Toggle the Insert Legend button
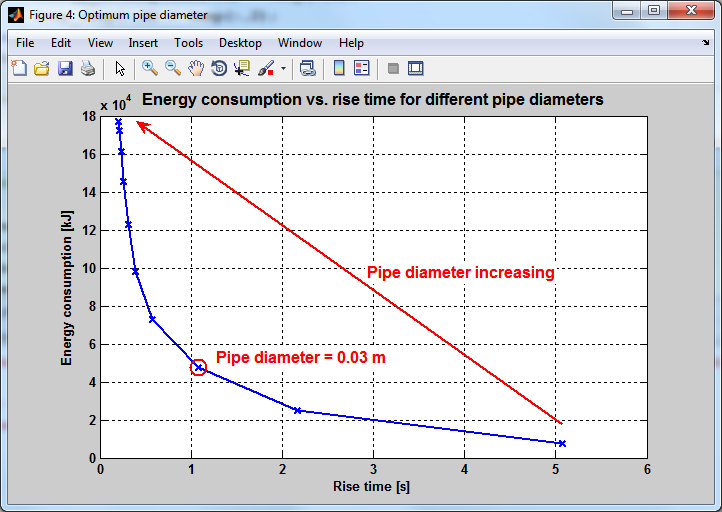The width and height of the screenshot is (722, 512). pyautogui.click(x=362, y=68)
